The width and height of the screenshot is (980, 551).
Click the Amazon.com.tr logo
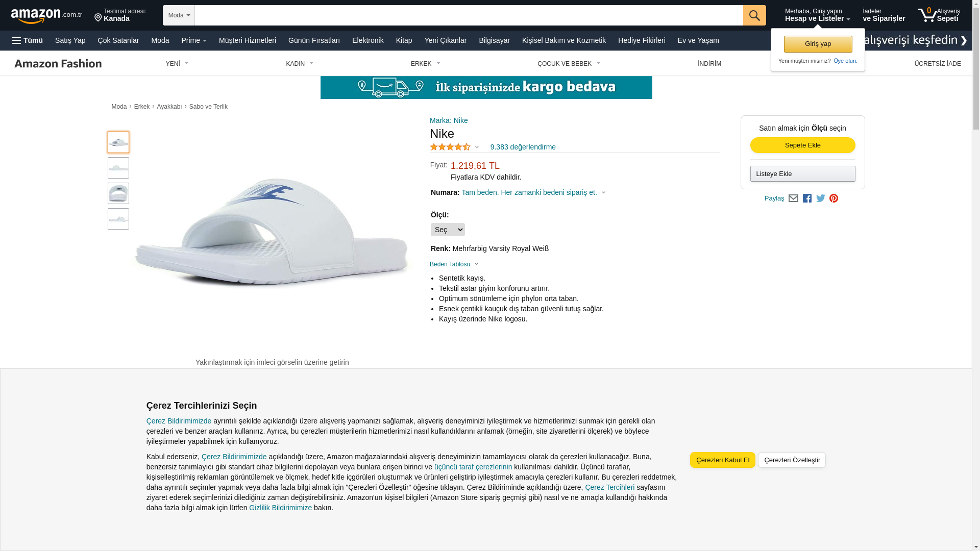pos(46,16)
